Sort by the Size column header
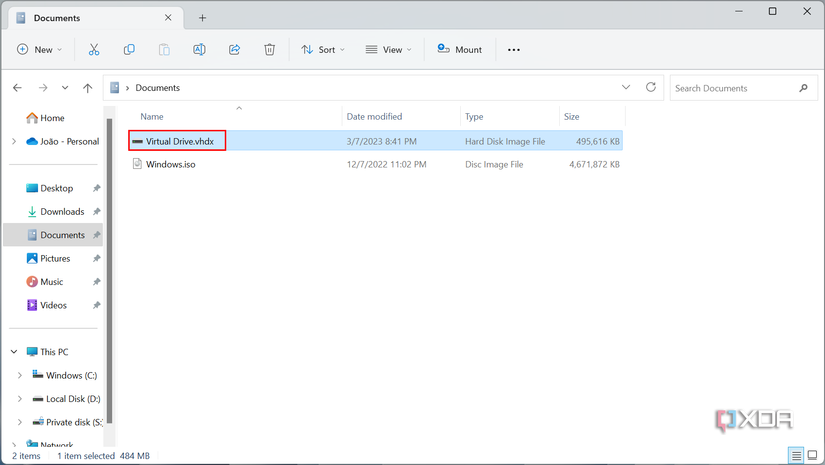Image resolution: width=825 pixels, height=465 pixels. 571,117
